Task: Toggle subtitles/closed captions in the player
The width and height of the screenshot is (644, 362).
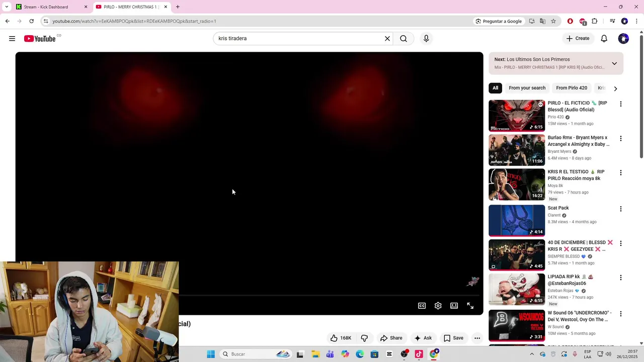Action: click(x=422, y=306)
